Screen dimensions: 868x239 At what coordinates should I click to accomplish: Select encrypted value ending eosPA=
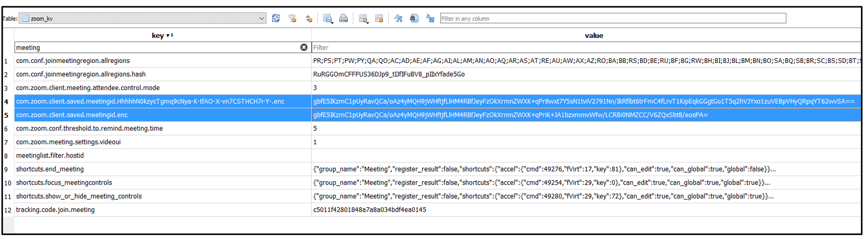point(586,115)
